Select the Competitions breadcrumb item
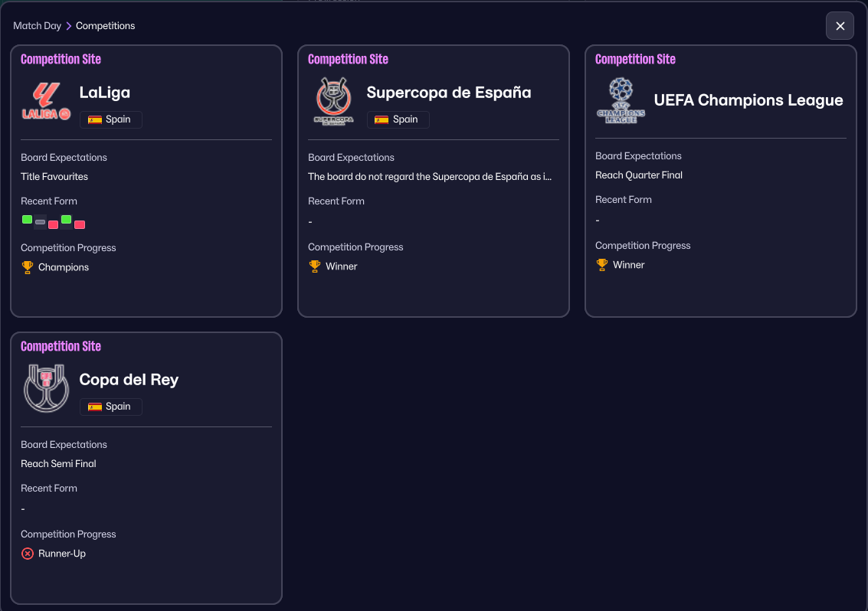Viewport: 868px width, 611px height. tap(105, 26)
